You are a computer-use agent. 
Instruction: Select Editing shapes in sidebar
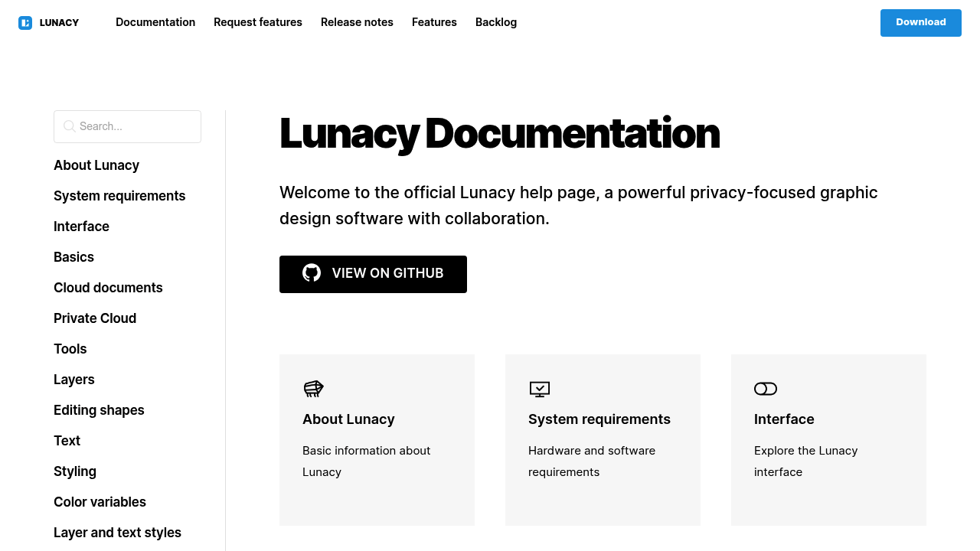click(x=99, y=410)
